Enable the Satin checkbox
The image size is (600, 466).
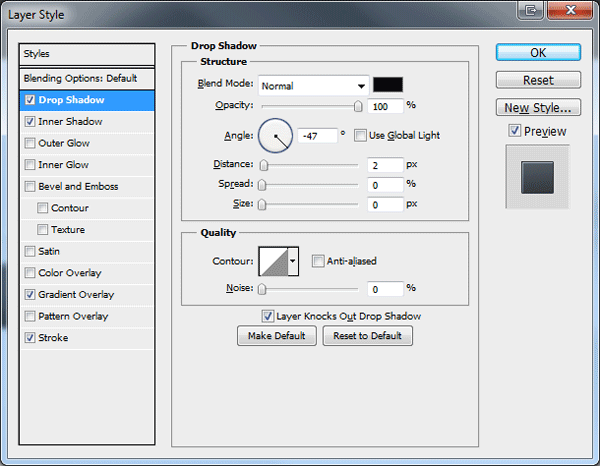coord(30,251)
